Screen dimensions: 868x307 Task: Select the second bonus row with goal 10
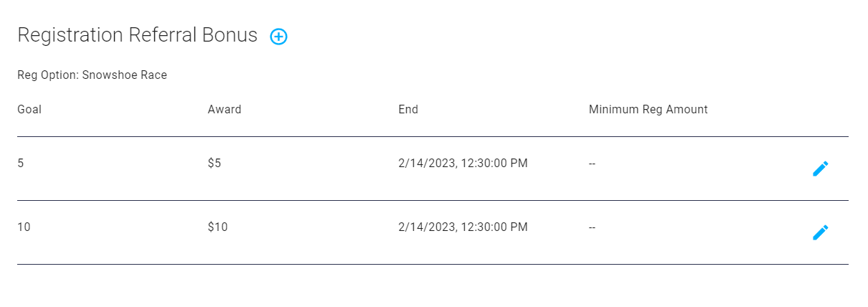tap(433, 232)
